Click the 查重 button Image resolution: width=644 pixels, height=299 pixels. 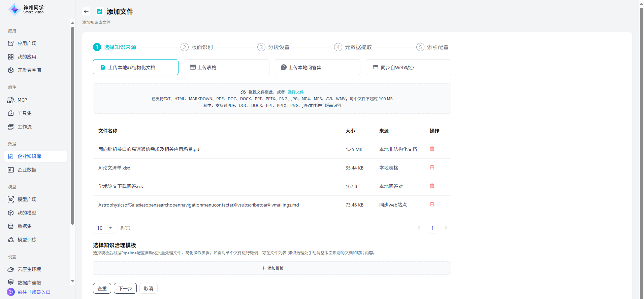pyautogui.click(x=102, y=288)
